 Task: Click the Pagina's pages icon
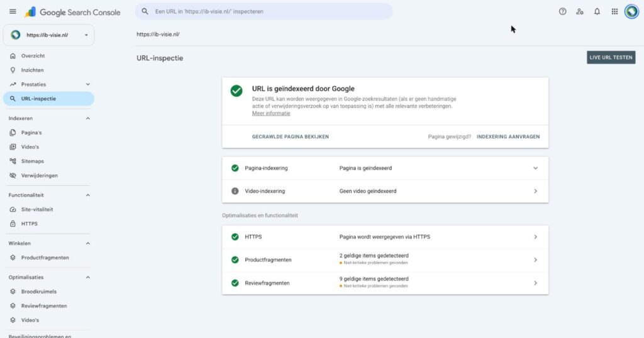click(13, 133)
